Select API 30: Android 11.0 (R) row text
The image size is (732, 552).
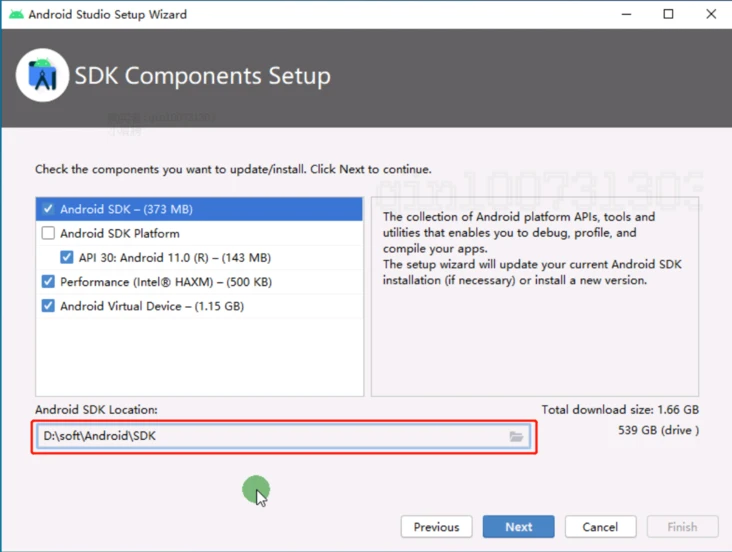tap(175, 258)
